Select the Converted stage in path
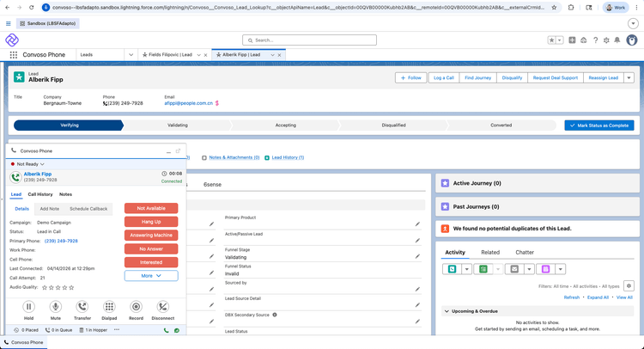This screenshot has width=644, height=349. pyautogui.click(x=501, y=126)
